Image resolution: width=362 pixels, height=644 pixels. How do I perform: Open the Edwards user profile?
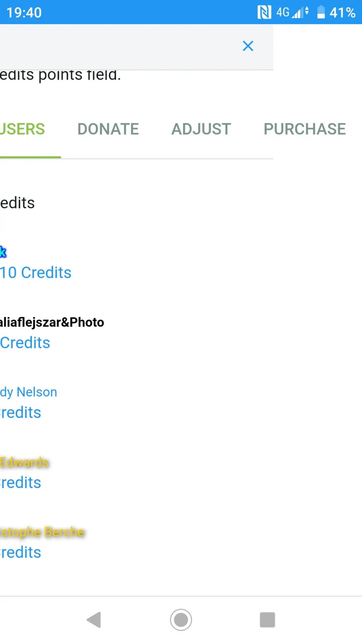point(24,462)
